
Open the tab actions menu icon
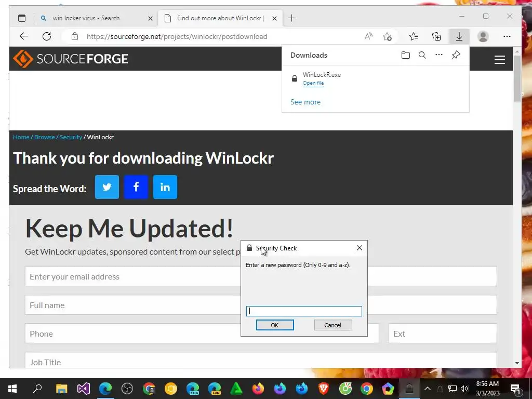(22, 18)
